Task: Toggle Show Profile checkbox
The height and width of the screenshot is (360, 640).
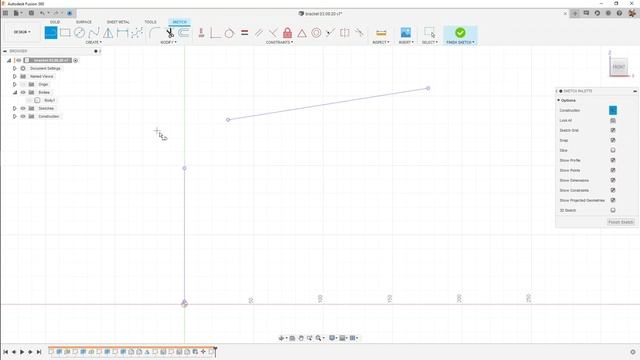Action: tap(613, 160)
